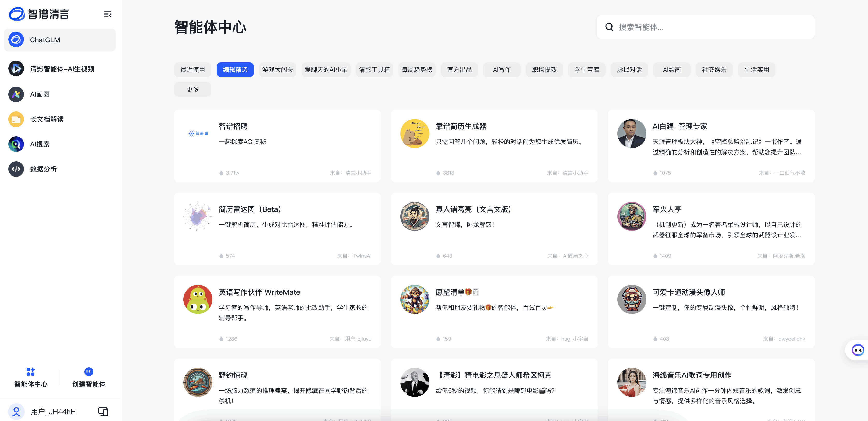The width and height of the screenshot is (868, 421).
Task: Click the 创建智能体 icon at the bottom
Action: [x=89, y=371]
